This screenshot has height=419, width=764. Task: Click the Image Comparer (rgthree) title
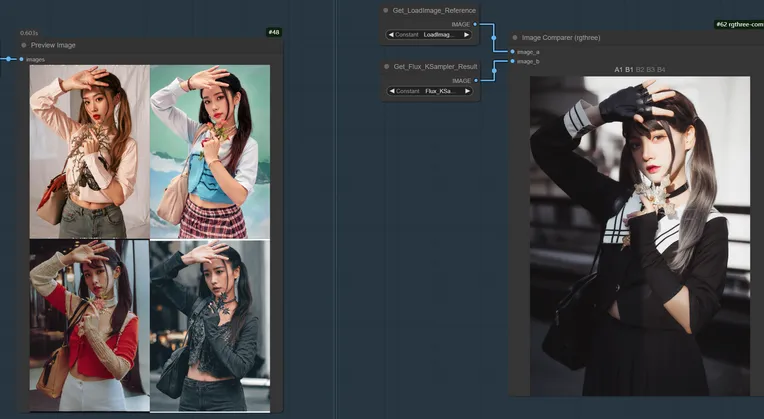(x=561, y=38)
